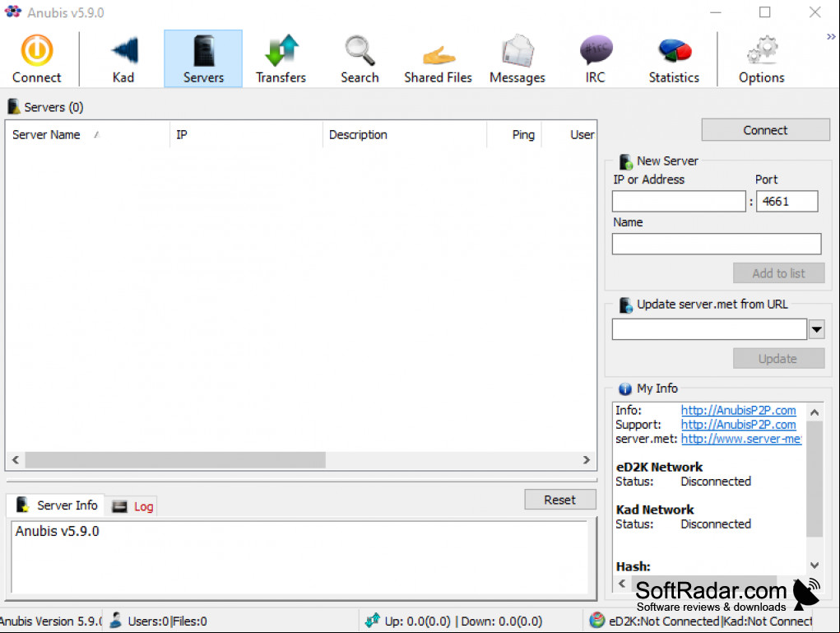Open the Transfers view

click(281, 58)
